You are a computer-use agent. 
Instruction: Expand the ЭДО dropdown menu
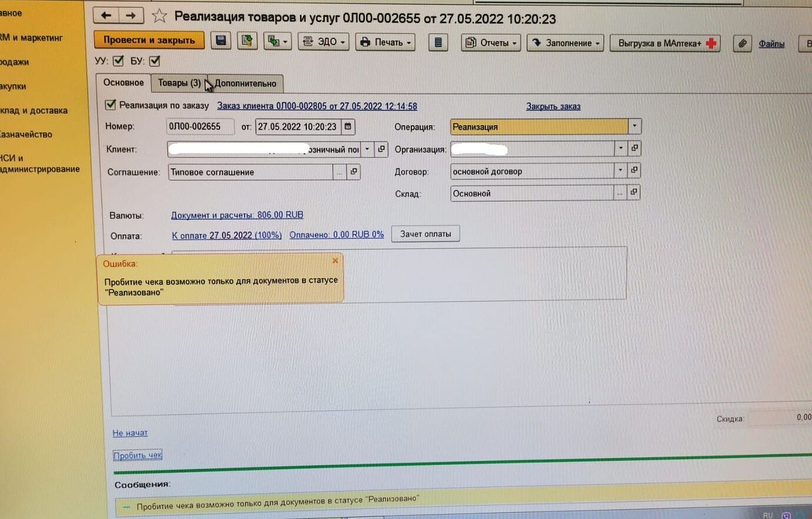pos(324,42)
